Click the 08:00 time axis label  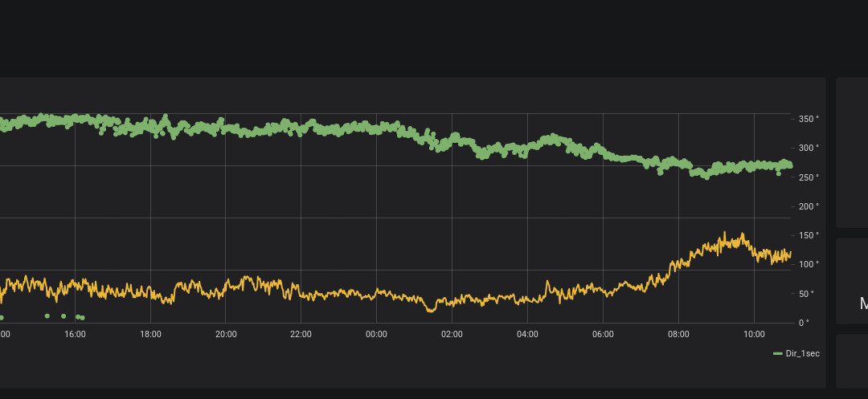coord(678,334)
